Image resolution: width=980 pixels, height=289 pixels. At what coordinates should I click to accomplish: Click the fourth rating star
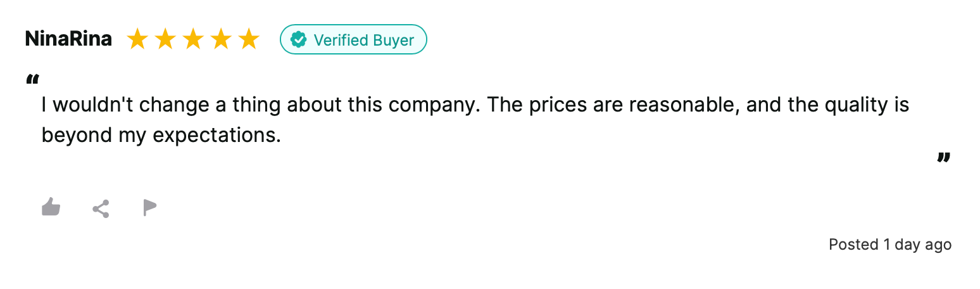(x=221, y=39)
